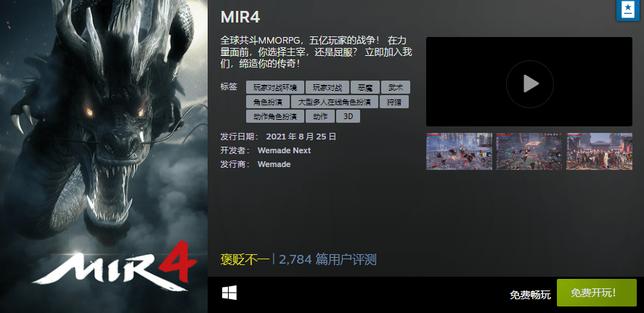The height and width of the screenshot is (313, 644).
Task: Click the 免费开玩! green button
Action: [x=596, y=293]
